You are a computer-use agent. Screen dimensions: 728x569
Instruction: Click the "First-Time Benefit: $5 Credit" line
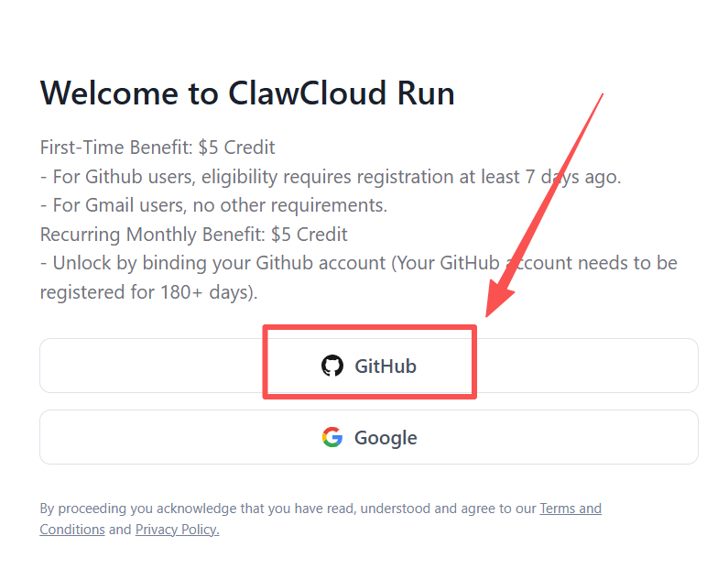pyautogui.click(x=158, y=148)
